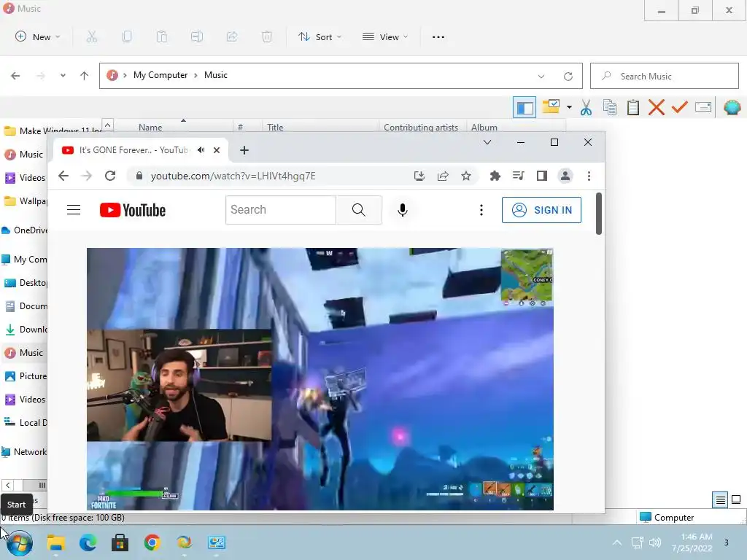Open Chrome extensions puzzle icon
Screen dimensions: 747x560
click(495, 176)
